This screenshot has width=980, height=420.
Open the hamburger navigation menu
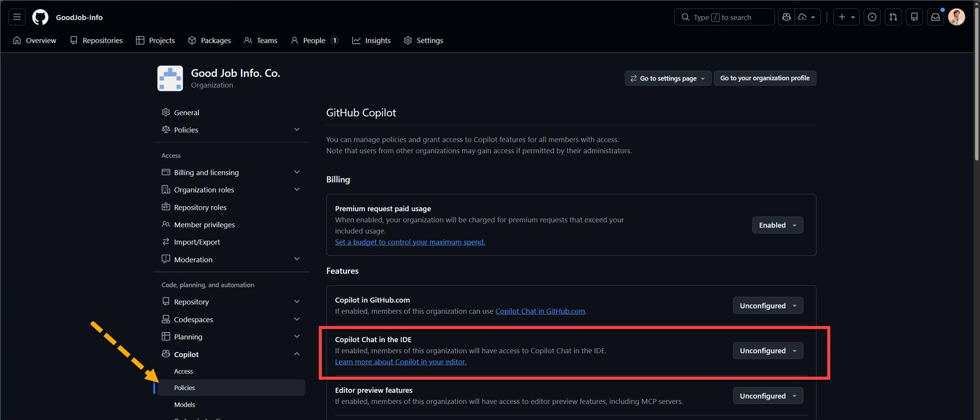click(17, 17)
